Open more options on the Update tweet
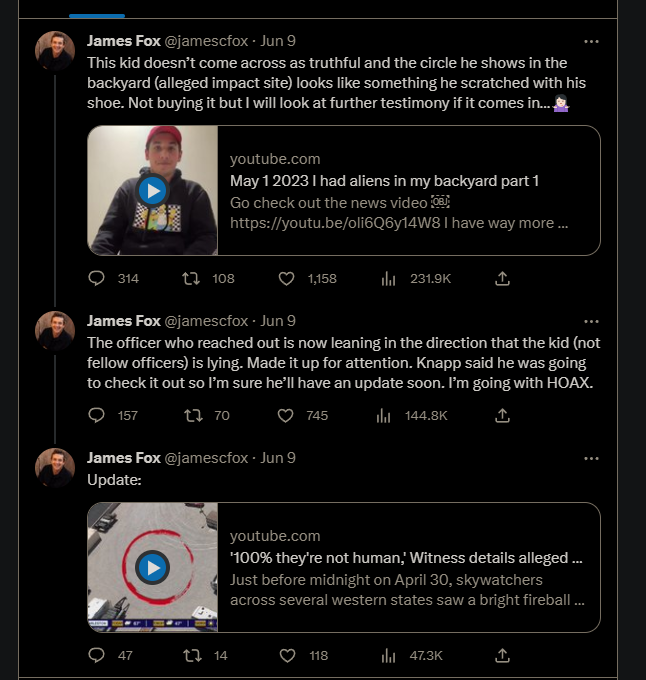This screenshot has width=646, height=680. (591, 458)
